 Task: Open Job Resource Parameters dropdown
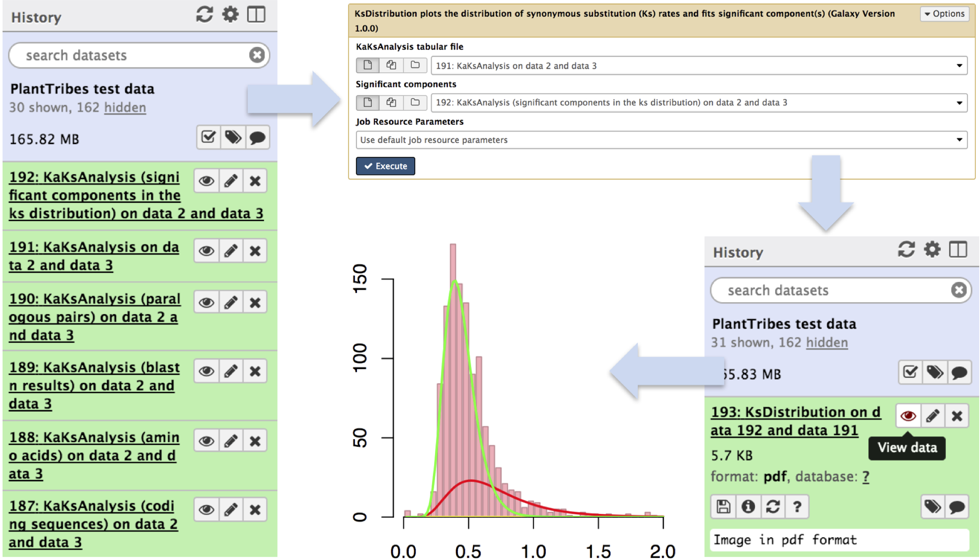[x=959, y=140]
